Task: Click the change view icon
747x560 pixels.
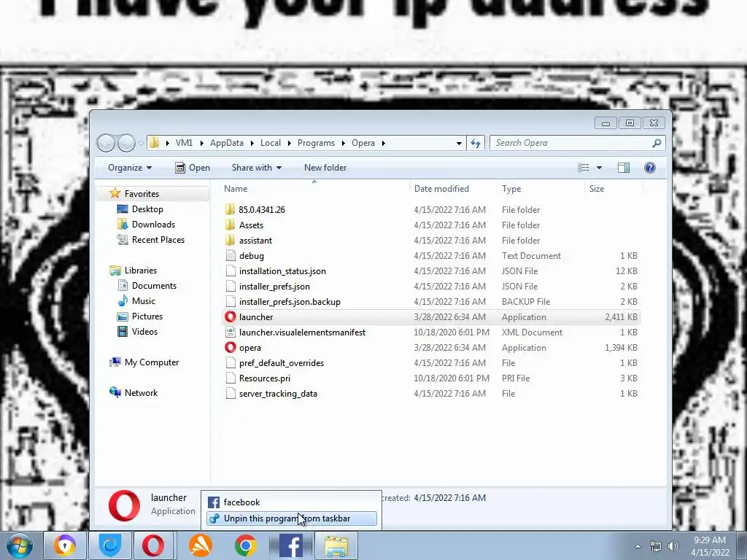Action: [x=584, y=168]
